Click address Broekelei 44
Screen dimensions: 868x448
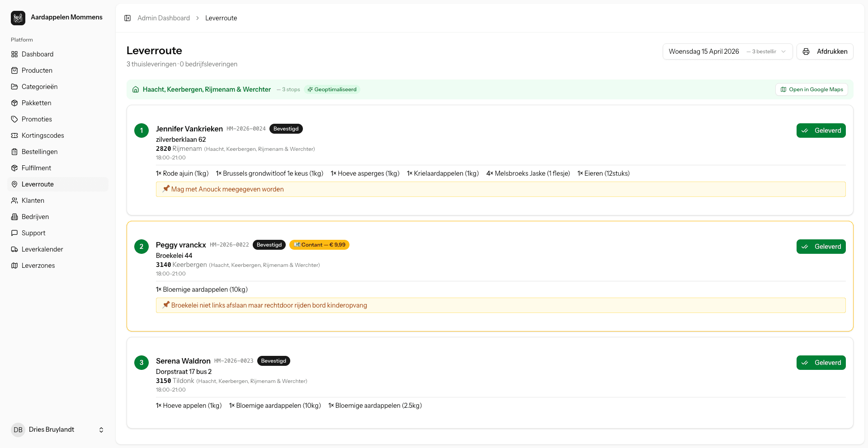click(174, 256)
